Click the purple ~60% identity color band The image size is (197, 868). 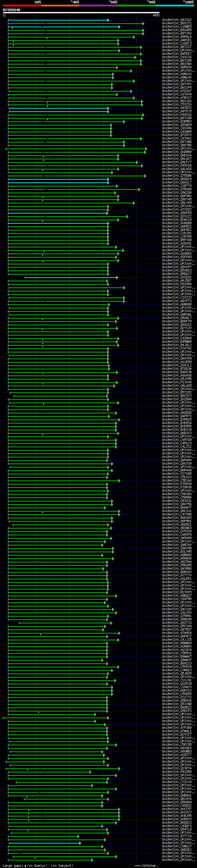point(99,6)
